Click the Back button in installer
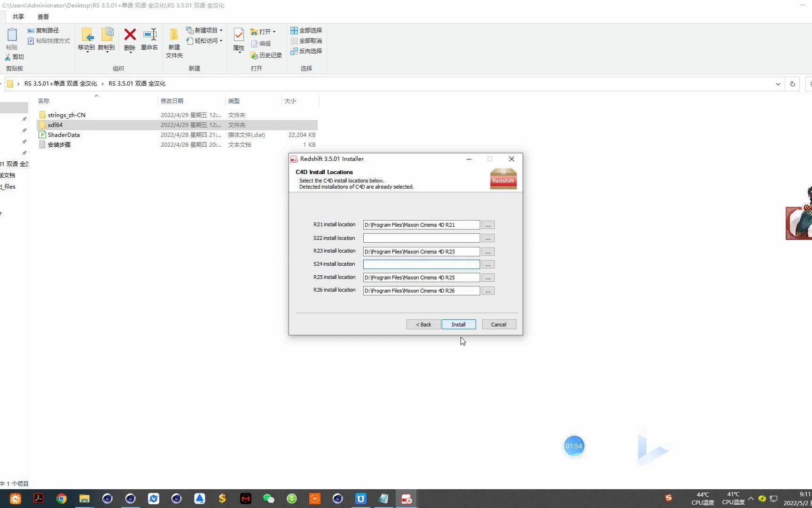812x508 pixels. tap(423, 325)
